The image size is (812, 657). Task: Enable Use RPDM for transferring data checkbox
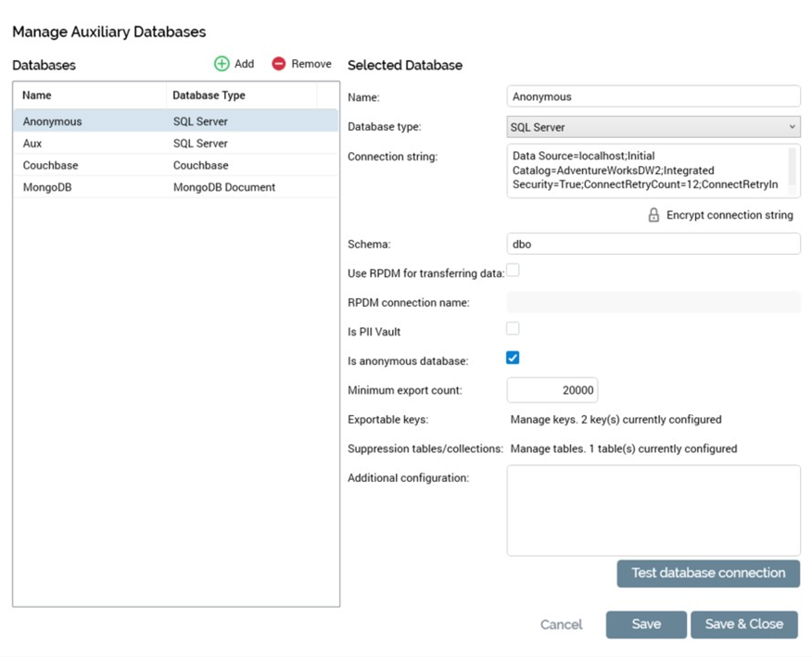pyautogui.click(x=513, y=271)
